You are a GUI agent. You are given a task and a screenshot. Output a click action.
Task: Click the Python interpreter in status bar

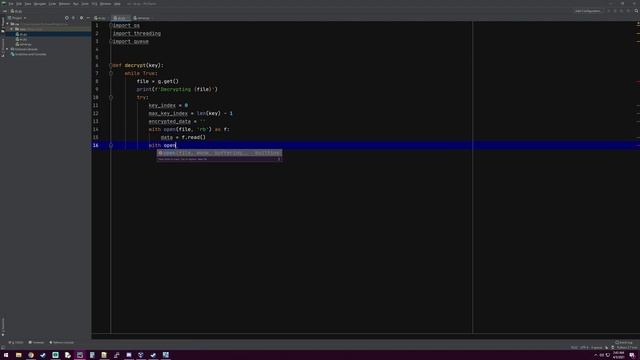click(x=627, y=348)
